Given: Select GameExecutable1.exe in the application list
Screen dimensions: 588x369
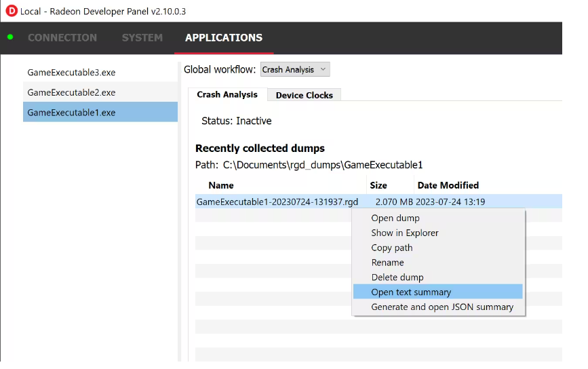Looking at the screenshot, I should point(71,113).
